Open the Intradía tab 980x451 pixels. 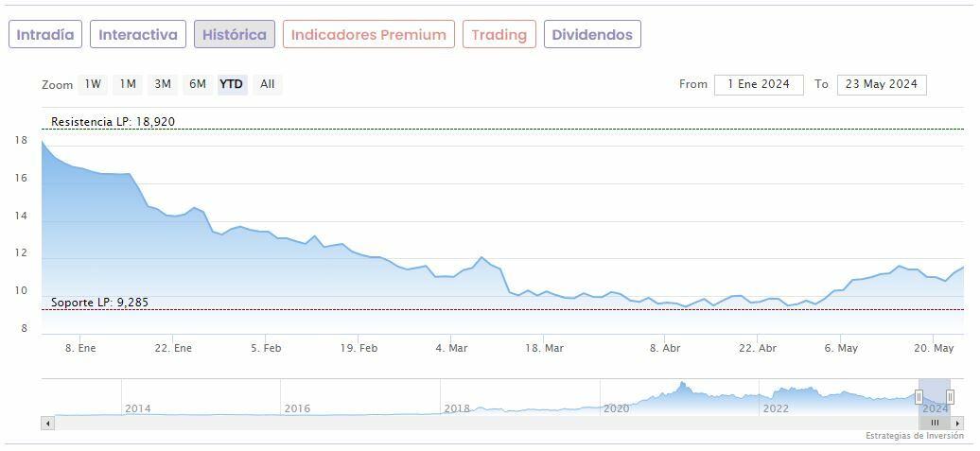[45, 35]
